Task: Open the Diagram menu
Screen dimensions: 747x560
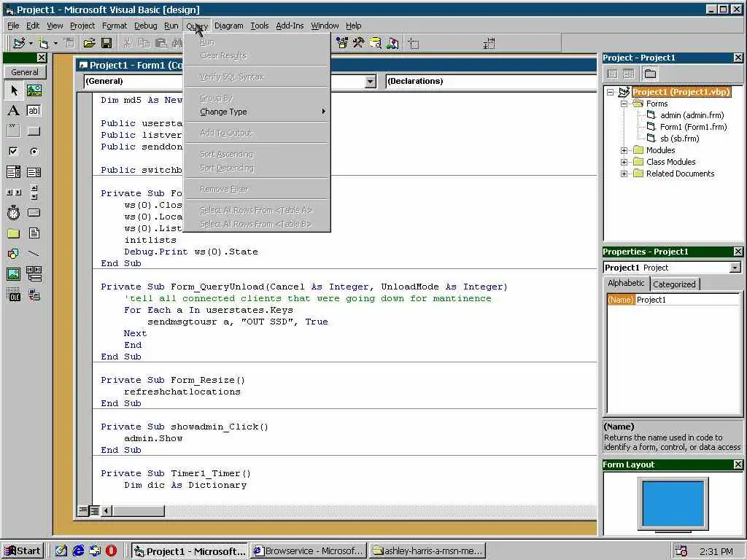Action: 228,26
